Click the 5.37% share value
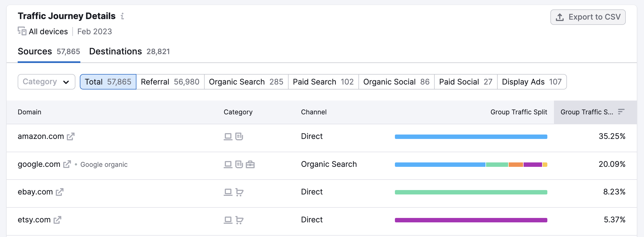Viewport: 644px width, 237px height. point(615,220)
